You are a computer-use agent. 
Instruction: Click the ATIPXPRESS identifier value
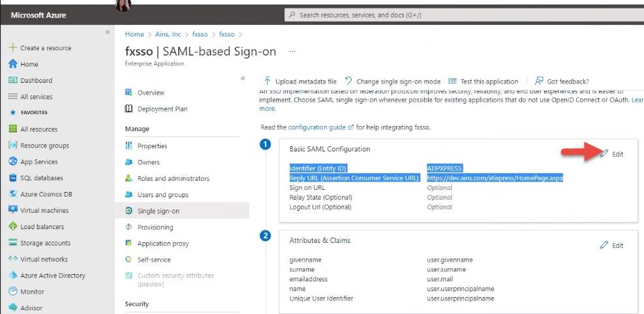click(x=444, y=168)
